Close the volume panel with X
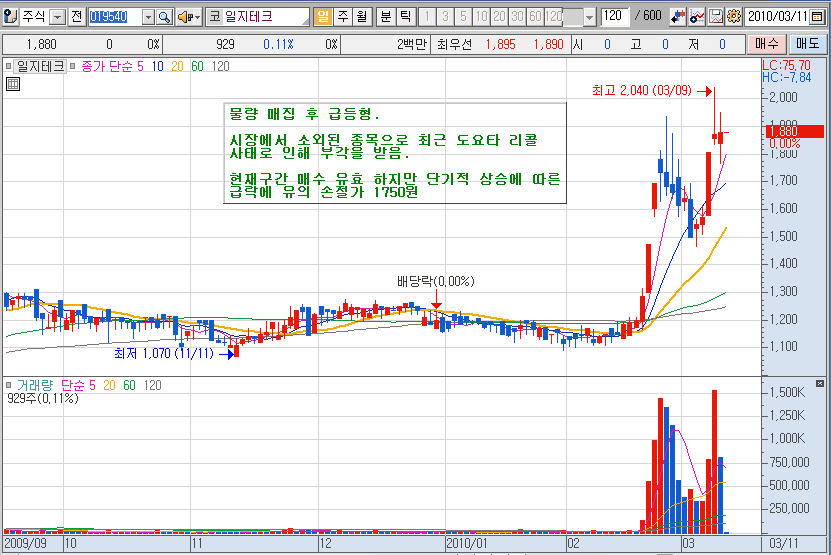This screenshot has height=555, width=831. click(x=820, y=383)
